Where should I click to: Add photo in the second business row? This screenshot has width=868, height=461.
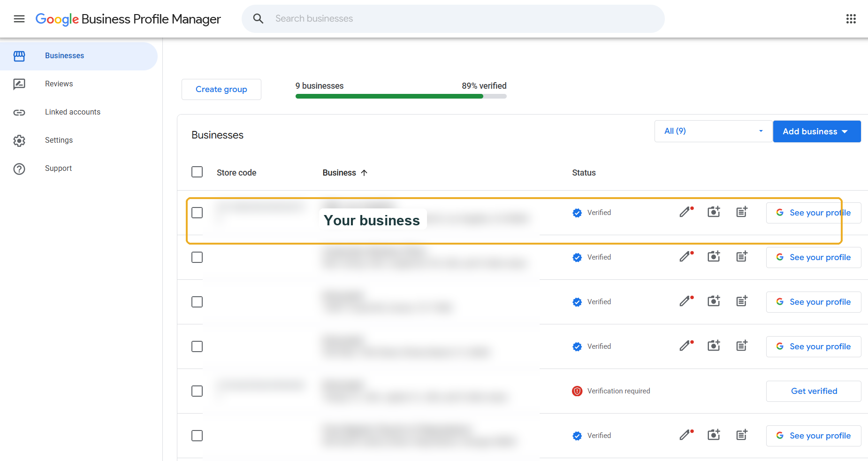[714, 257]
